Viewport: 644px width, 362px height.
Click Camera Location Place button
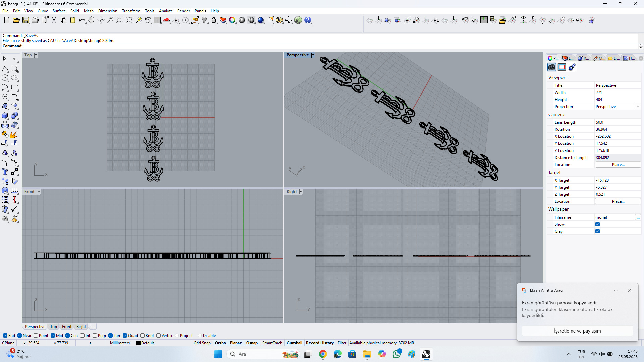click(x=618, y=165)
